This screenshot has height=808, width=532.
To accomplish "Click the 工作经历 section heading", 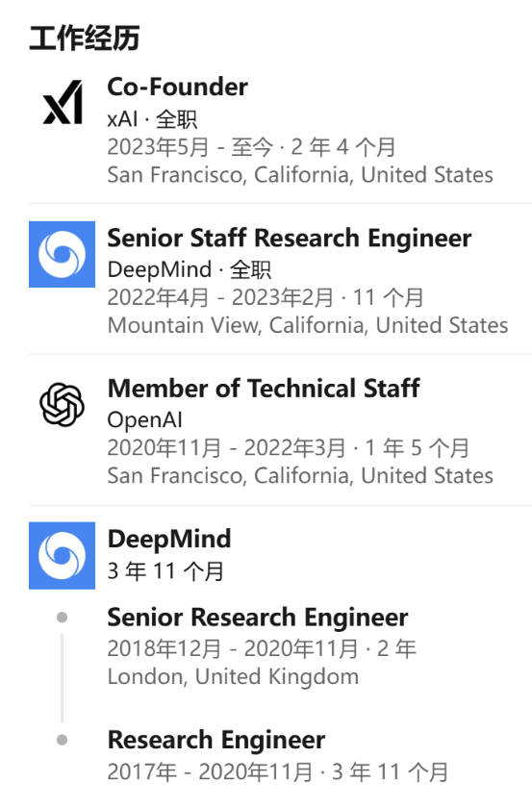I will click(84, 38).
